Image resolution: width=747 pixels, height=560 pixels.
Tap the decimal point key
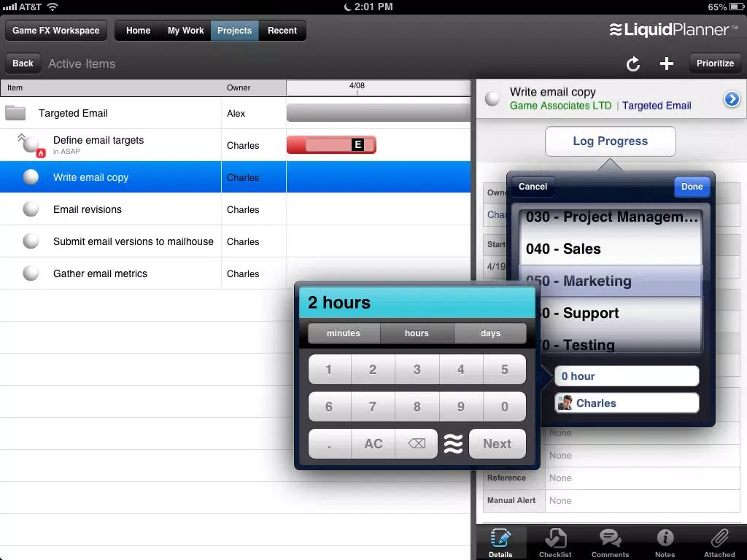tap(329, 444)
